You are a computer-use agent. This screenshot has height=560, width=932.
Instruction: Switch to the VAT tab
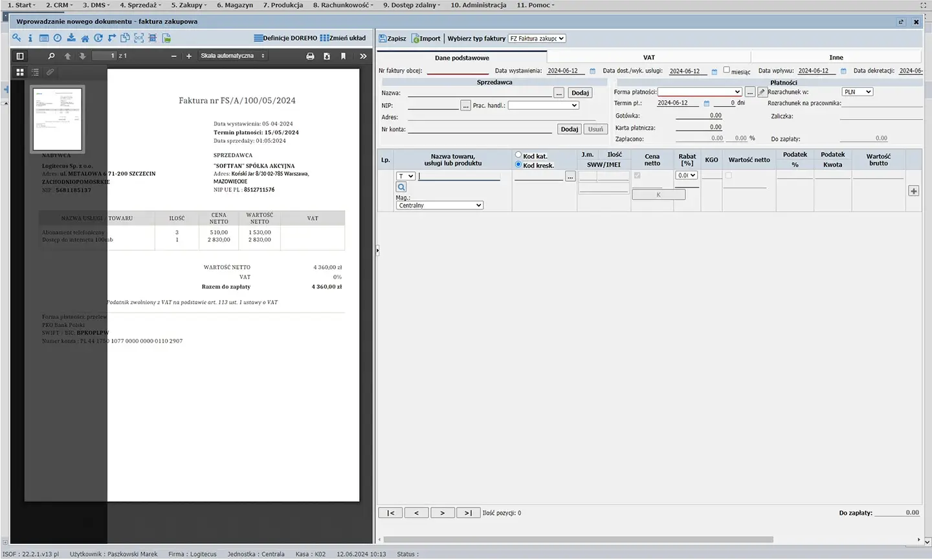[x=649, y=58]
